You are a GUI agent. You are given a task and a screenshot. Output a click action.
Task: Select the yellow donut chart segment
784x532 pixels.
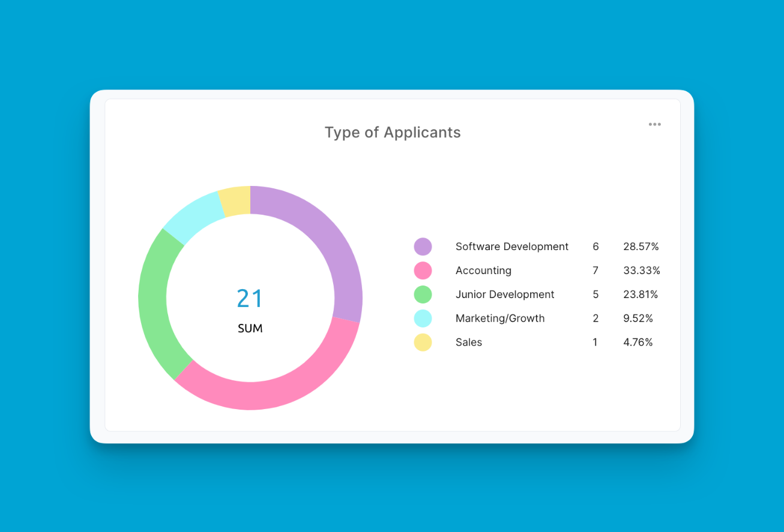pos(235,201)
